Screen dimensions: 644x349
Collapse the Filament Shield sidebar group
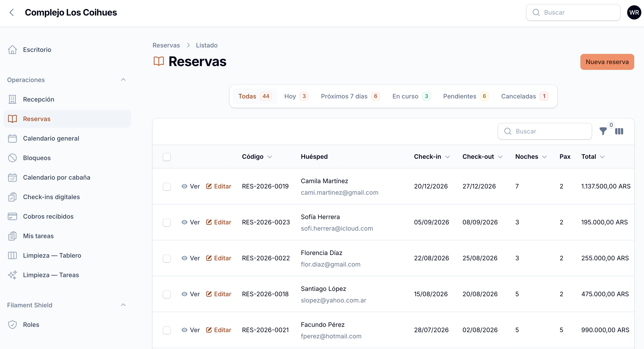[x=123, y=305]
